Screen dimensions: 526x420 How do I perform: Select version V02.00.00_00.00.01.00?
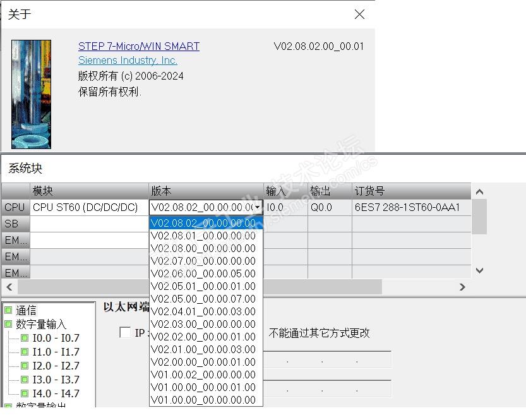206,362
